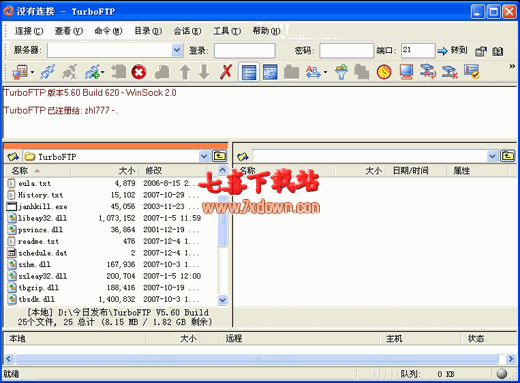Go up one level in local pane
The image size is (520, 383).
(220, 156)
